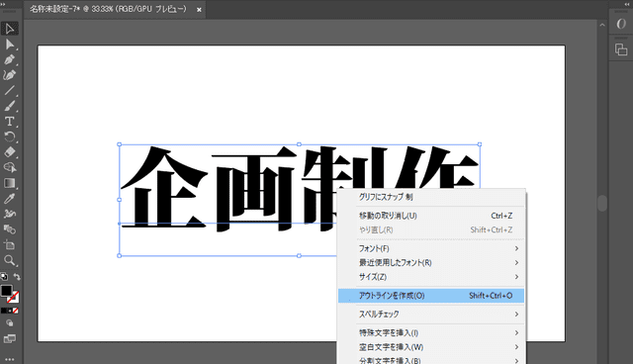
Task: Click Default Fill and Stroke icon
Action: point(4,277)
